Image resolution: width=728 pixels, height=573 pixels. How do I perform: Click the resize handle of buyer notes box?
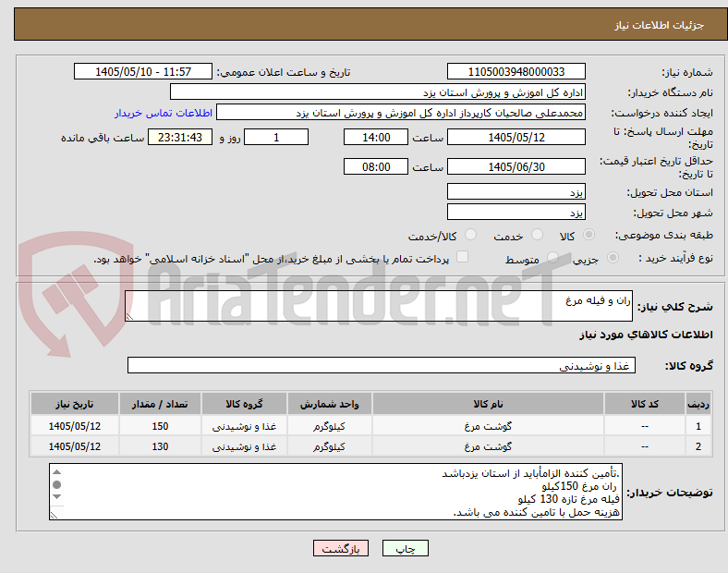54,515
